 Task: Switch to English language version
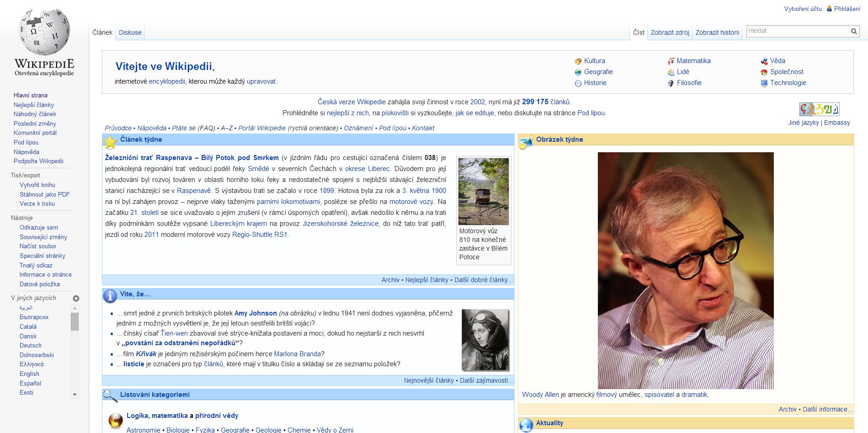pos(29,374)
